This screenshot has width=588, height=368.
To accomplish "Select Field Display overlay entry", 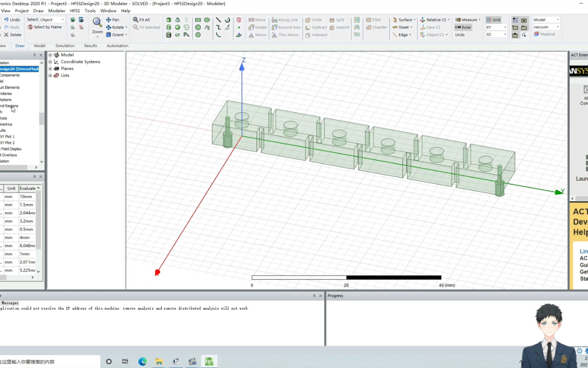I will (11, 149).
